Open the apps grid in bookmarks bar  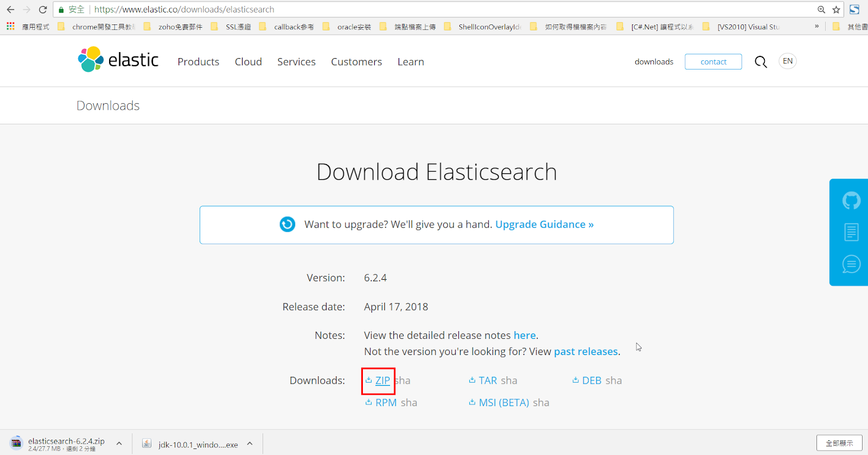pyautogui.click(x=10, y=26)
